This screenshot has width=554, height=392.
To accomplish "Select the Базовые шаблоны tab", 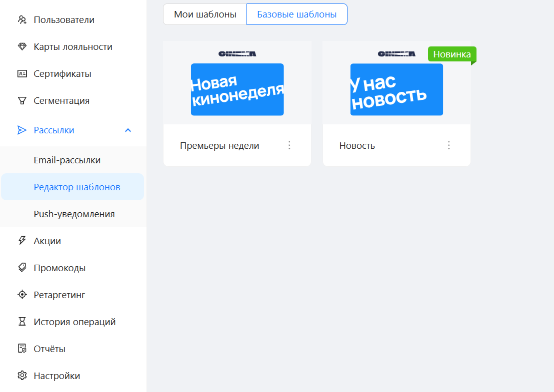I will [296, 14].
